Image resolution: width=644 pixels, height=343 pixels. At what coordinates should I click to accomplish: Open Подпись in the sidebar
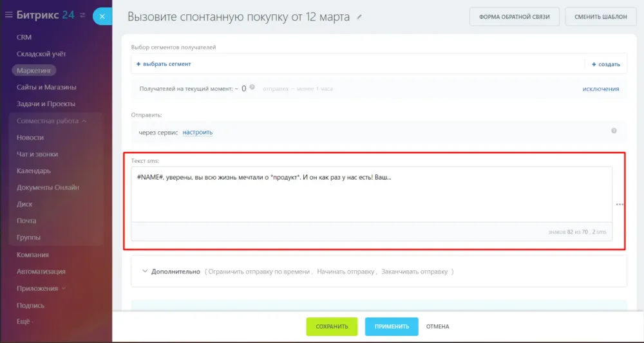pos(30,306)
